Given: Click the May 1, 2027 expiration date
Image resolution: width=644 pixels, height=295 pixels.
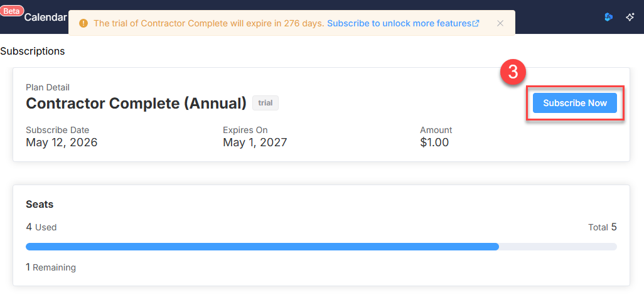Looking at the screenshot, I should [255, 142].
